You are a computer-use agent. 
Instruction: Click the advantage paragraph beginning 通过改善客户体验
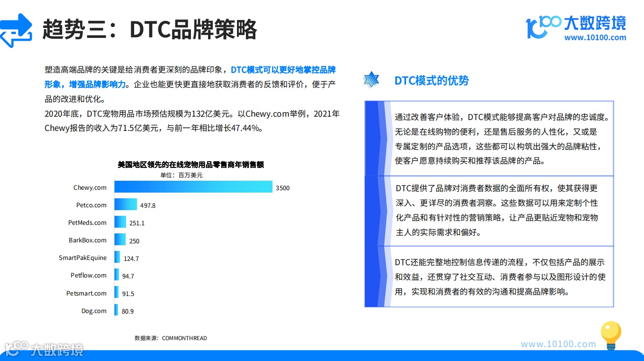(501, 139)
